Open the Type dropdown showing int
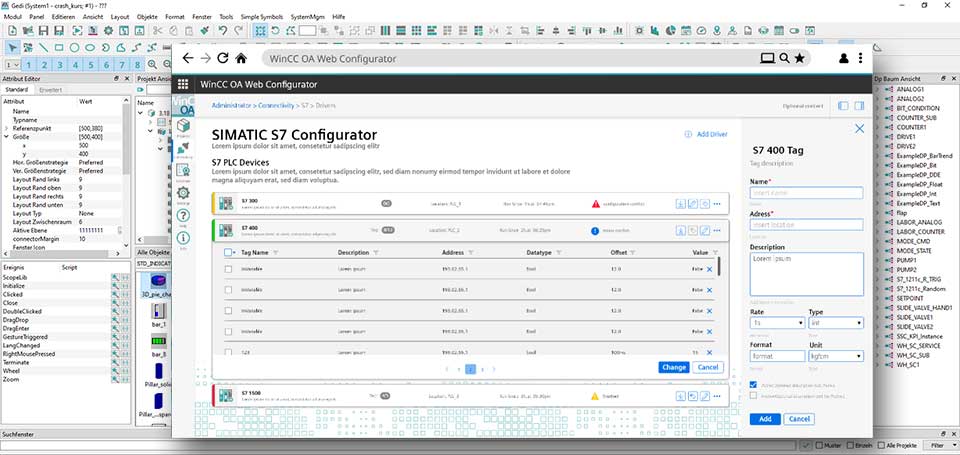960x455 pixels. [x=835, y=323]
